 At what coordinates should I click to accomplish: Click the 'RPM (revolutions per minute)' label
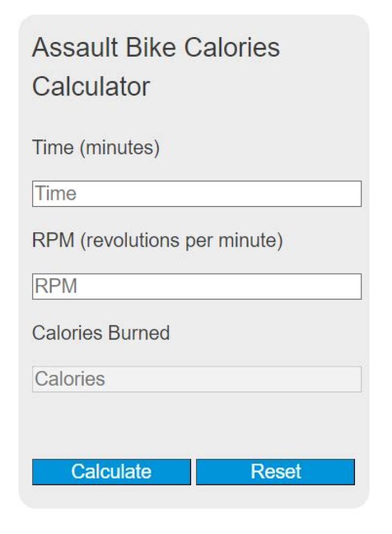pyautogui.click(x=157, y=240)
